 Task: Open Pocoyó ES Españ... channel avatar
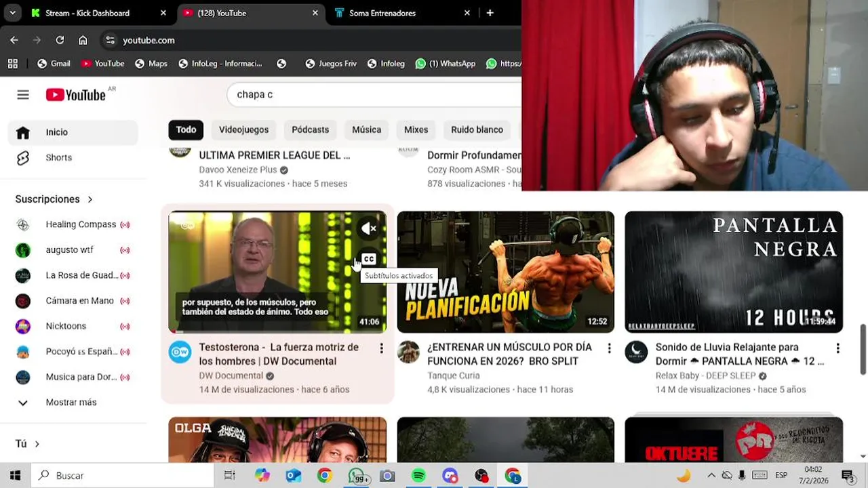tap(23, 352)
